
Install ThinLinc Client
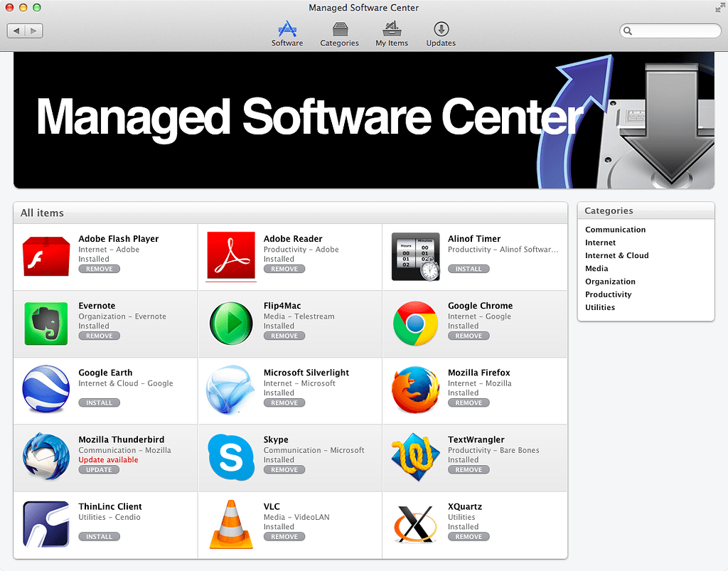click(99, 537)
